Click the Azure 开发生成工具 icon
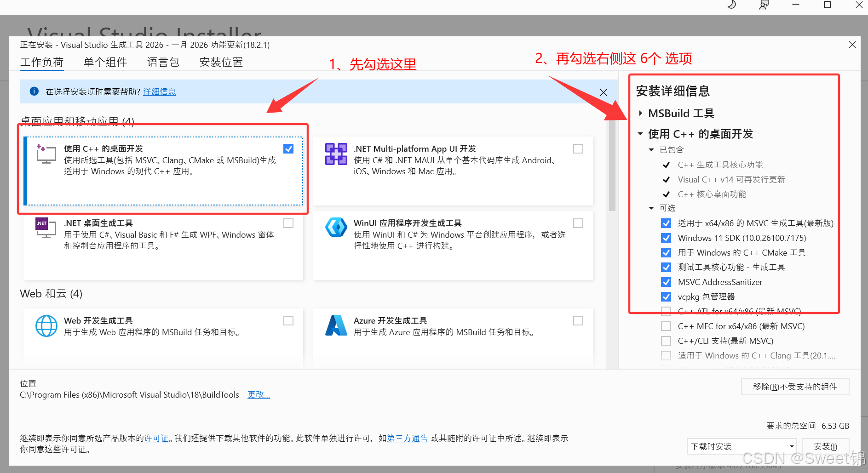This screenshot has width=868, height=473. coord(336,325)
